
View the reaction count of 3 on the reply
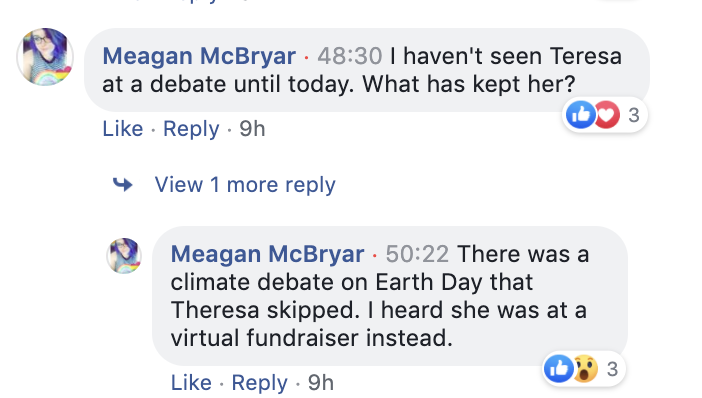(x=612, y=369)
